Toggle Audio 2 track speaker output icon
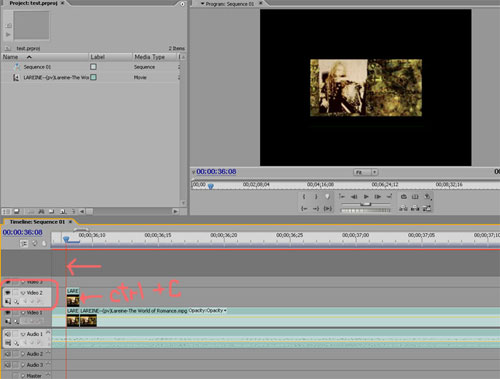This screenshot has height=379, width=500. click(8, 354)
